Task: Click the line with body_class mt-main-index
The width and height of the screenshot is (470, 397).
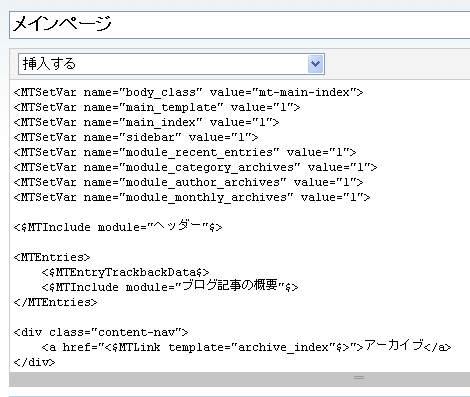Action: point(188,92)
